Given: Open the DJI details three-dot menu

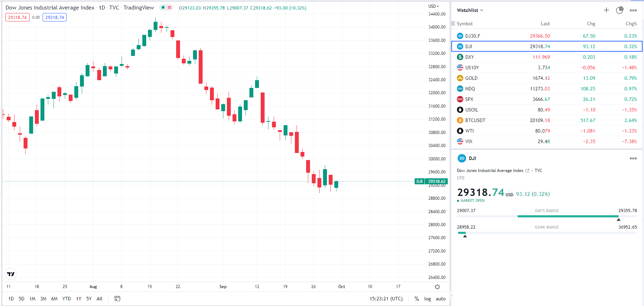Looking at the screenshot, I should point(633,158).
